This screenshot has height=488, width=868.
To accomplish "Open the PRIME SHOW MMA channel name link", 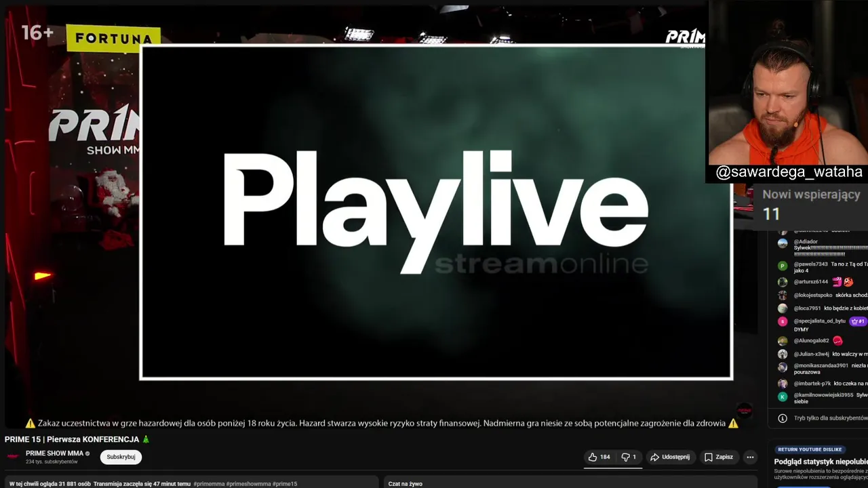I will click(x=54, y=453).
